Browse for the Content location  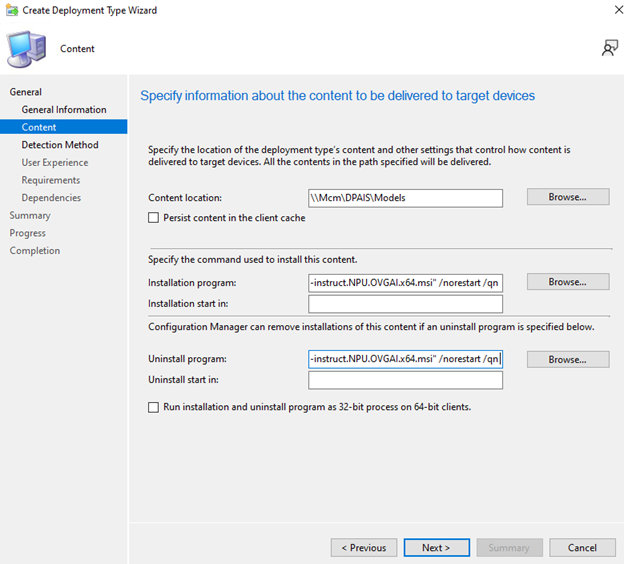[568, 197]
